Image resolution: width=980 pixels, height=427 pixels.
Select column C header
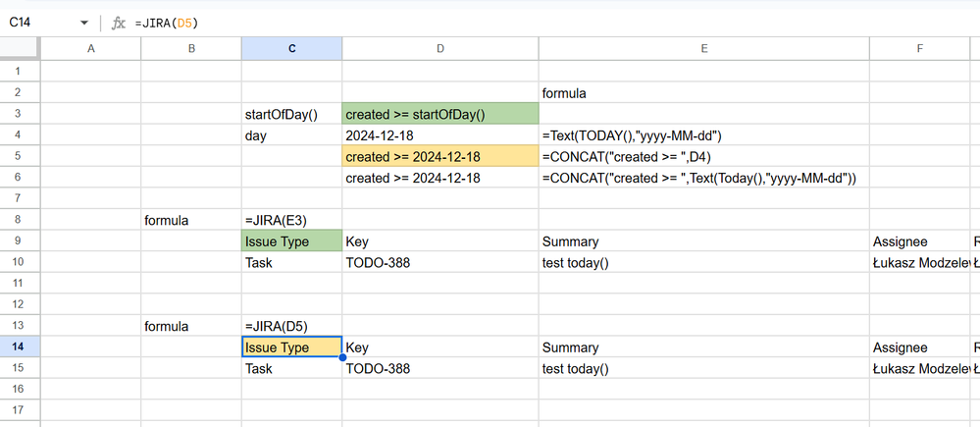[292, 49]
